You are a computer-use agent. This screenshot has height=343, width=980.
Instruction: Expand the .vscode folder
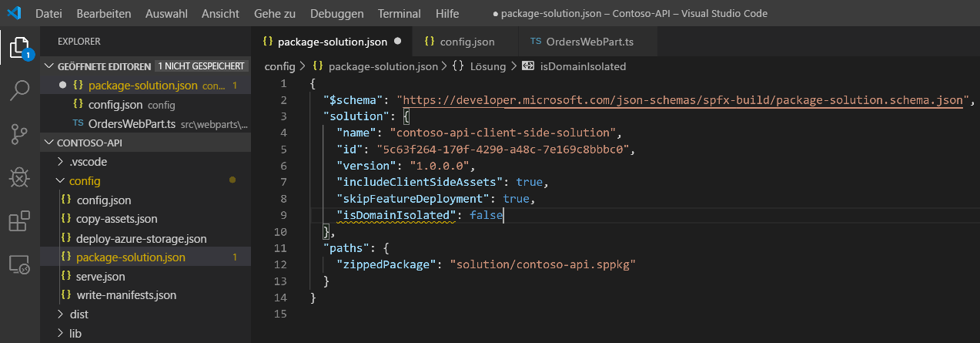coord(145,162)
